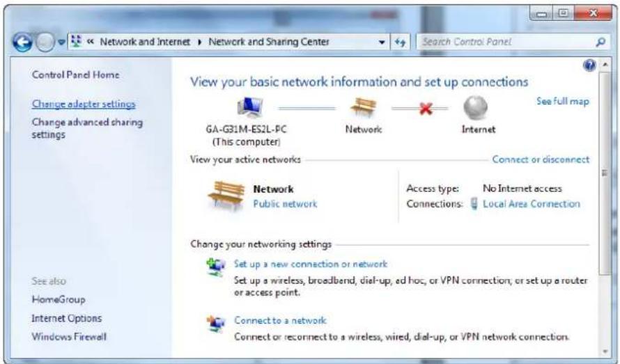Open Local Area Connection status link
Screen dimensions: 620x364
[x=532, y=204]
